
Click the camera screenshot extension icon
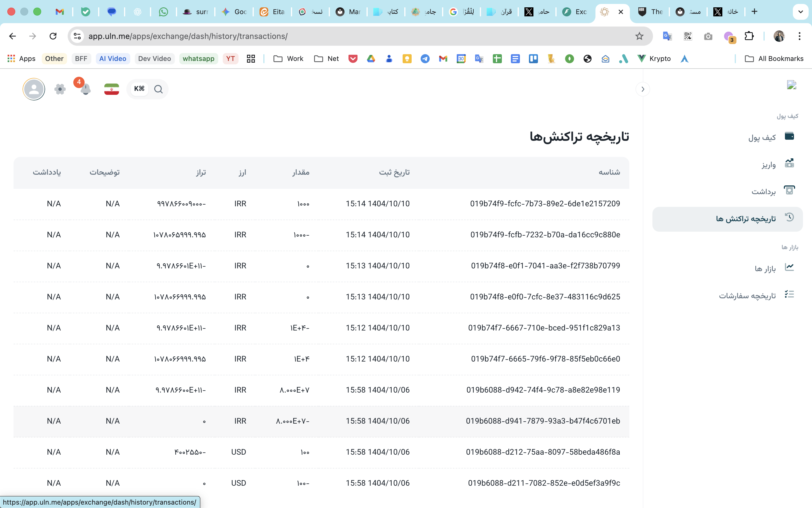708,36
